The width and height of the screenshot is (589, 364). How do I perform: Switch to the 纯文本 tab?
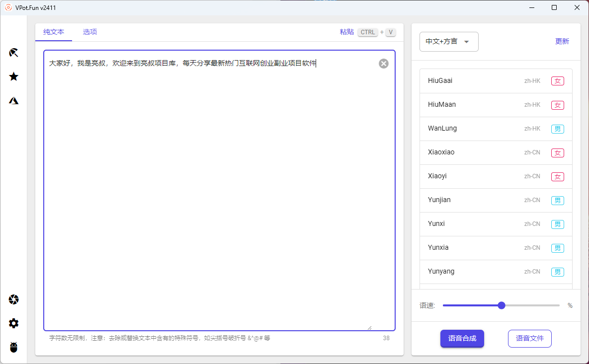[54, 32]
